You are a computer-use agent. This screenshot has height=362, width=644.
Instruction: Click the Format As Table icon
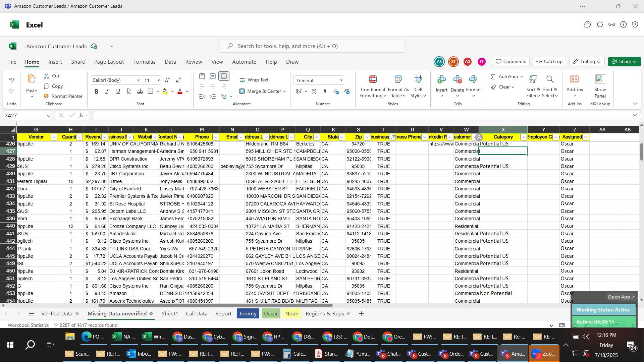point(398,79)
